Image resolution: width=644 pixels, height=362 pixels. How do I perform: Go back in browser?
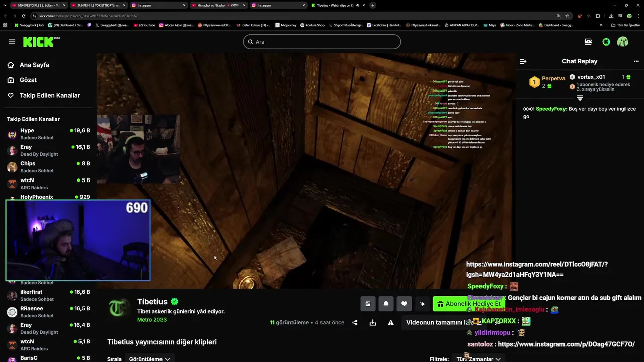pos(7,16)
